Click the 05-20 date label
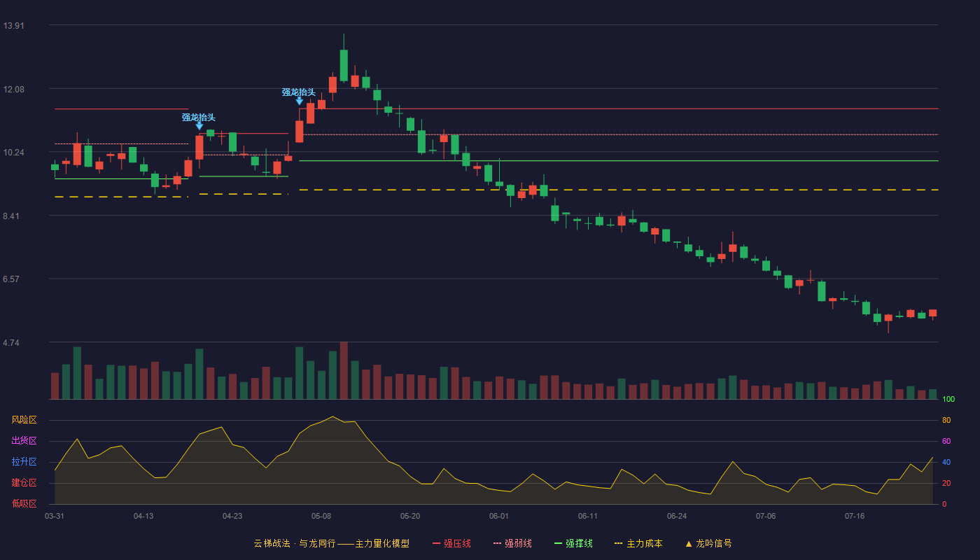Screen dimensions: 980x560 pos(410,516)
